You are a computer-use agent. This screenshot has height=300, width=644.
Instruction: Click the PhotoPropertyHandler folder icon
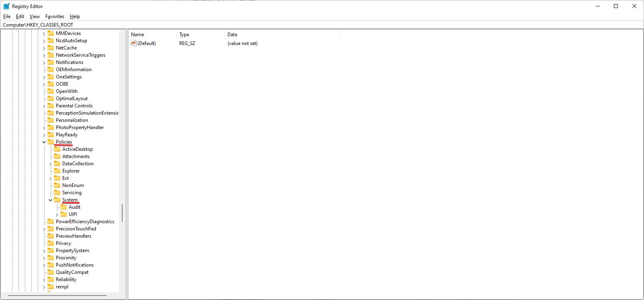(51, 127)
